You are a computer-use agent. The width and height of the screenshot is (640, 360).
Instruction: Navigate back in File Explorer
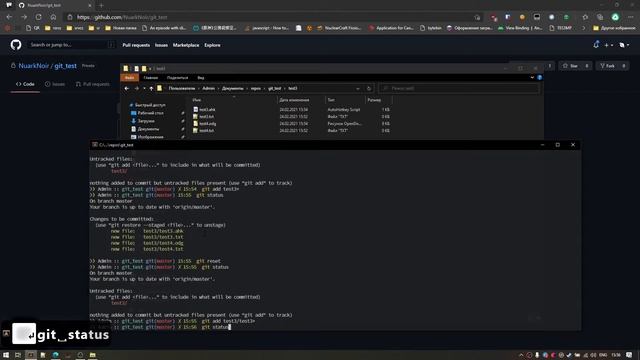[x=127, y=88]
